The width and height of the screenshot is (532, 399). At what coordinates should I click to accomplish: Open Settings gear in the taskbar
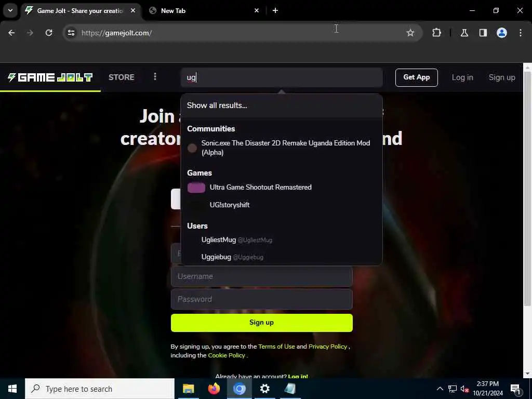click(x=264, y=389)
